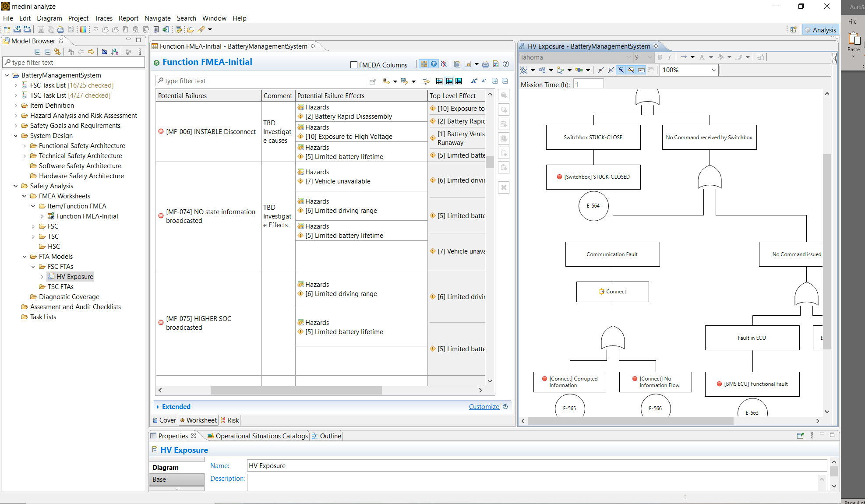Select the increase font size icon in FMEA toolbar

(474, 81)
